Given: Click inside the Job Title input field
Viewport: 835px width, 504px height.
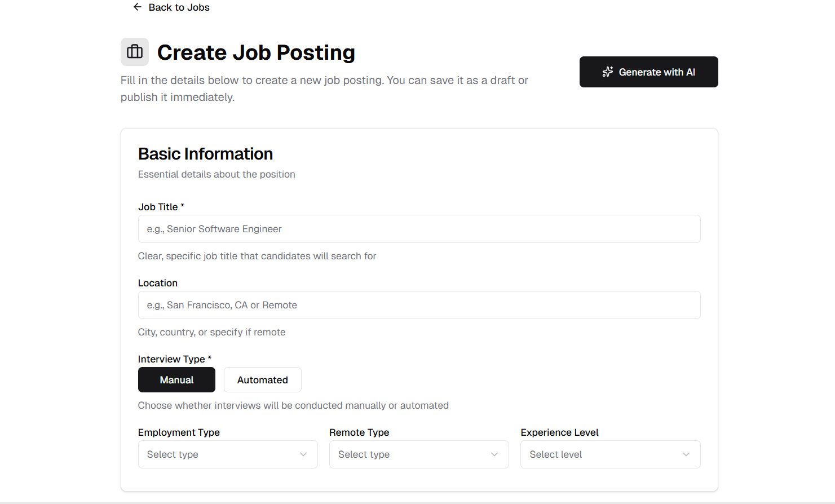Looking at the screenshot, I should (419, 229).
